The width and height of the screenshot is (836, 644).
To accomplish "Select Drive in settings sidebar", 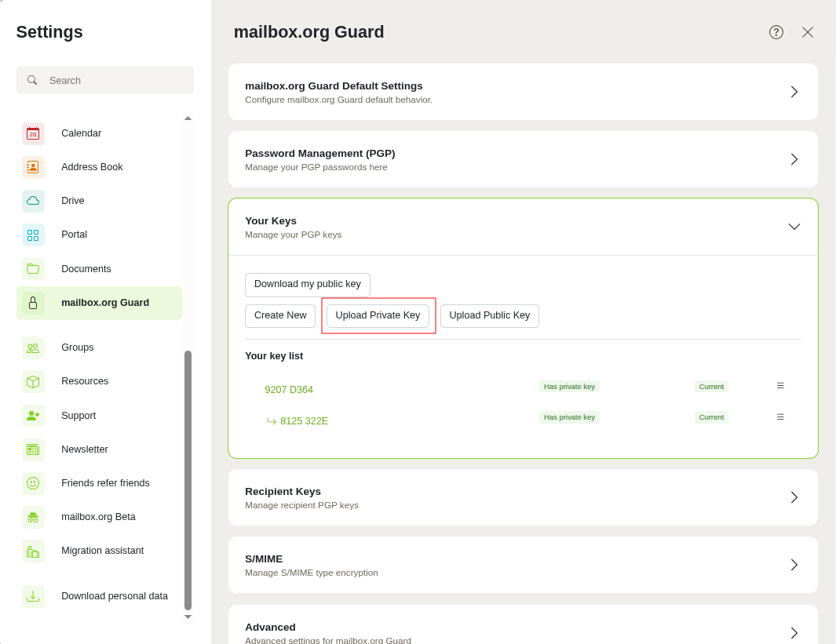I will tap(99, 201).
